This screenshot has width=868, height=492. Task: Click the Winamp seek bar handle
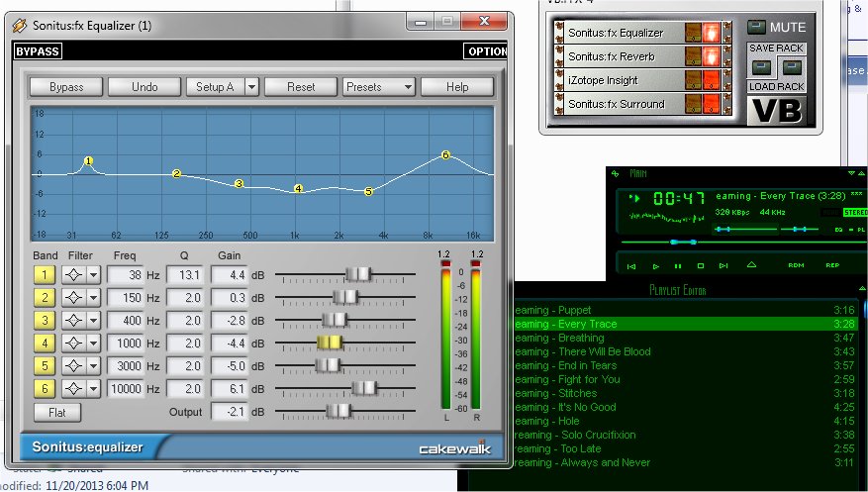coord(684,242)
